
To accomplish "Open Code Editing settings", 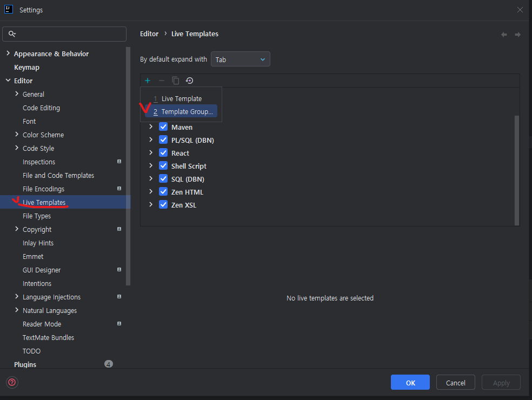I will [42, 108].
